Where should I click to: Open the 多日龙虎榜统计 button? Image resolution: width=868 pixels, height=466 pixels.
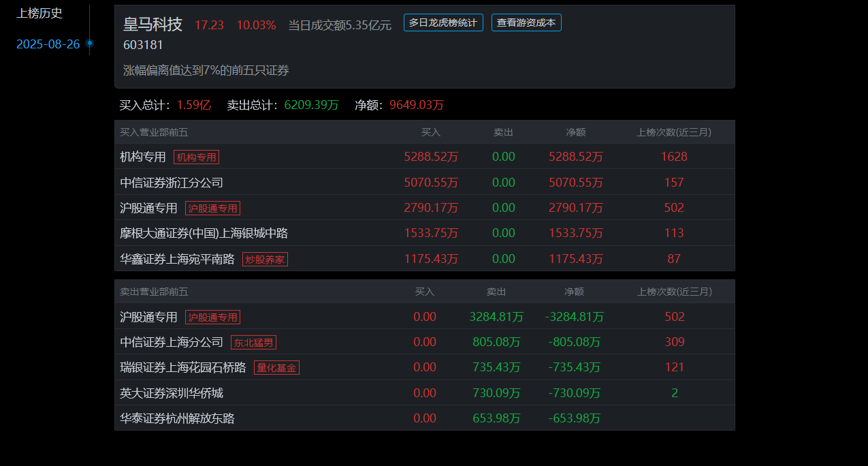[x=443, y=22]
